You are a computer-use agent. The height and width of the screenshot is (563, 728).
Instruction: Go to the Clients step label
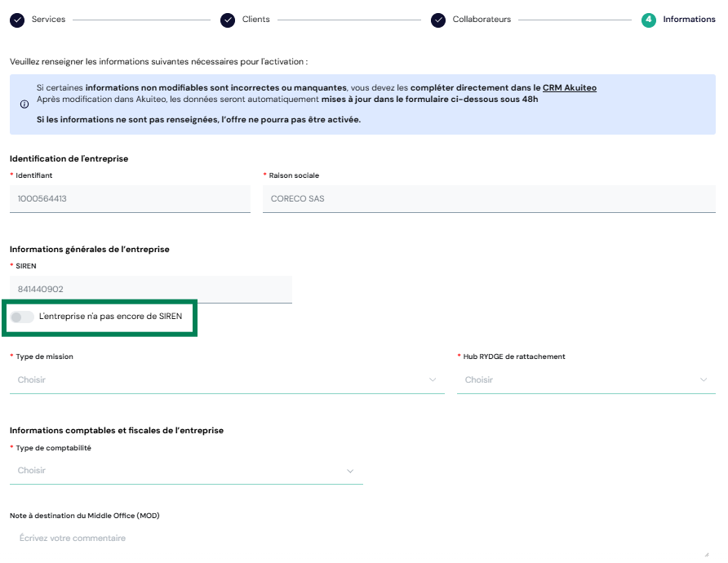point(255,20)
